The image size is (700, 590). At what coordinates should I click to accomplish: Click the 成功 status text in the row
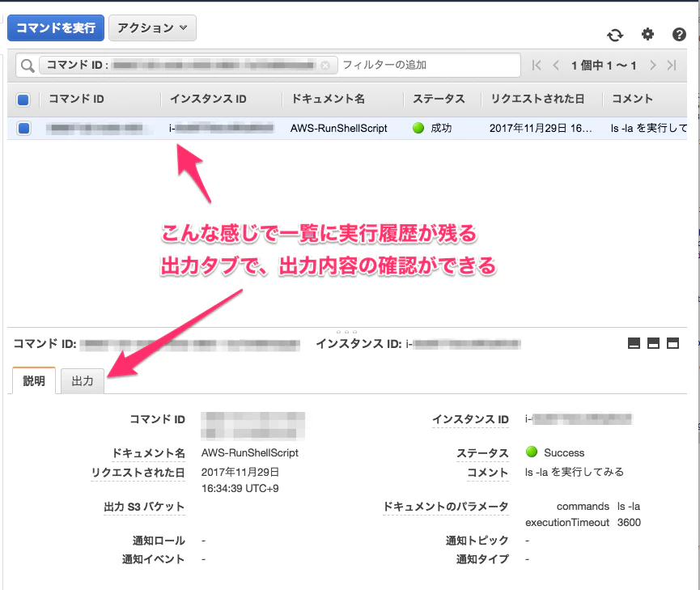pyautogui.click(x=441, y=128)
